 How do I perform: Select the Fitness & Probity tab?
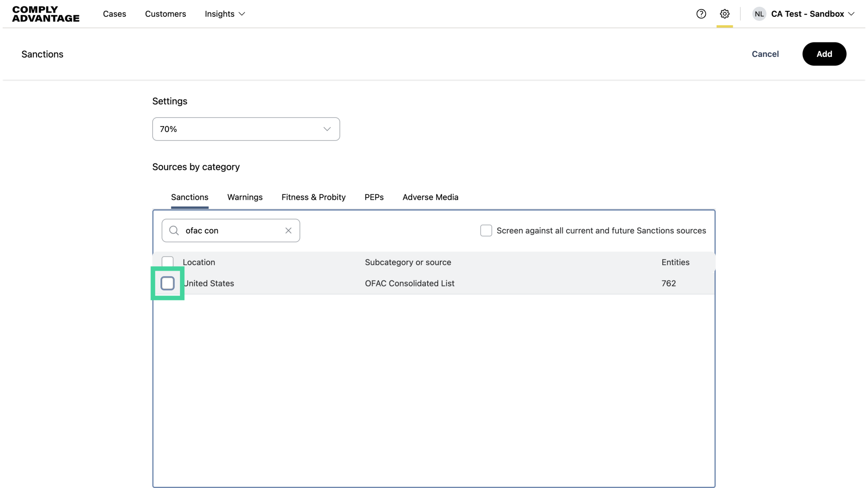tap(313, 197)
